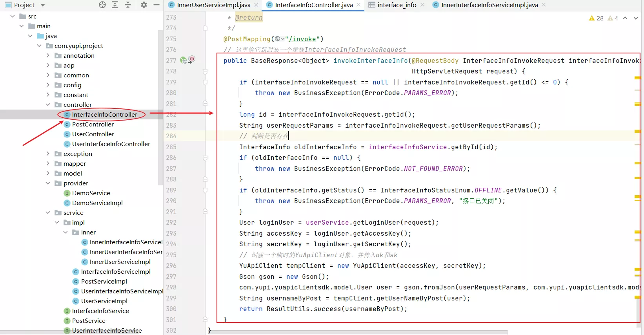644x335 pixels.
Task: Collapse the provider package
Action: pos(48,183)
